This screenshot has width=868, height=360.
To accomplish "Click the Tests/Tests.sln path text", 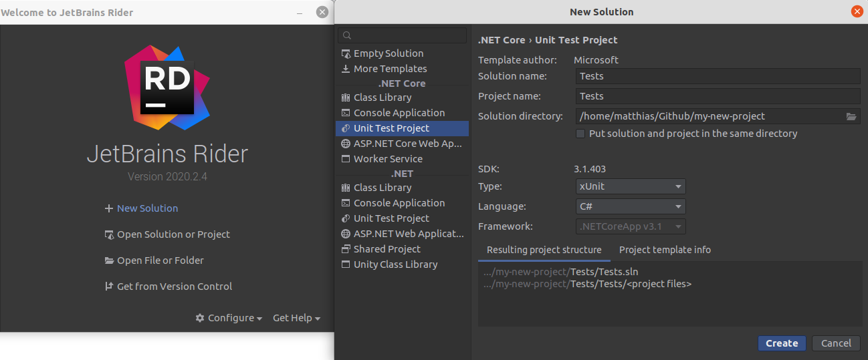I will pyautogui.click(x=605, y=272).
